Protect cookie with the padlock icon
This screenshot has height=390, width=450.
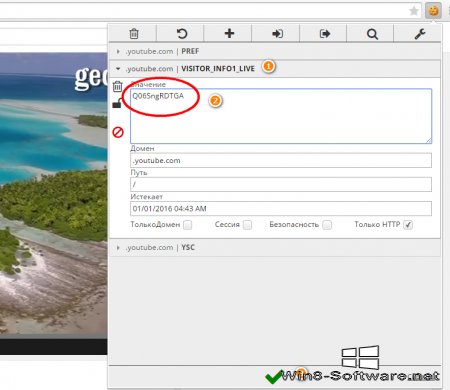coord(117,103)
